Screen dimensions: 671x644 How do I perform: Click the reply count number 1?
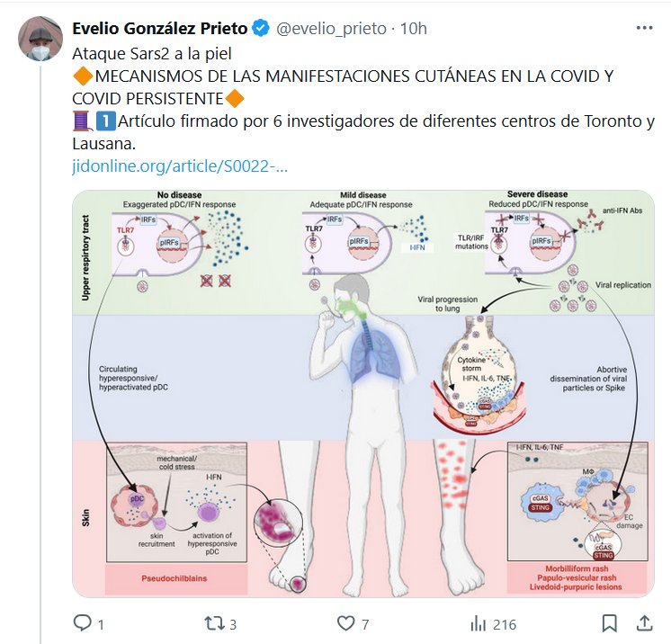coord(101,625)
